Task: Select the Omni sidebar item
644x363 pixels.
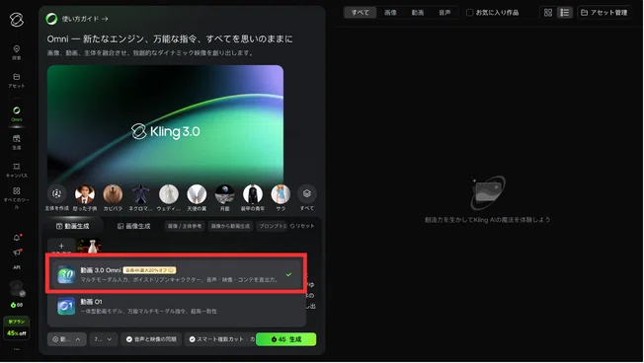Action: [x=17, y=114]
